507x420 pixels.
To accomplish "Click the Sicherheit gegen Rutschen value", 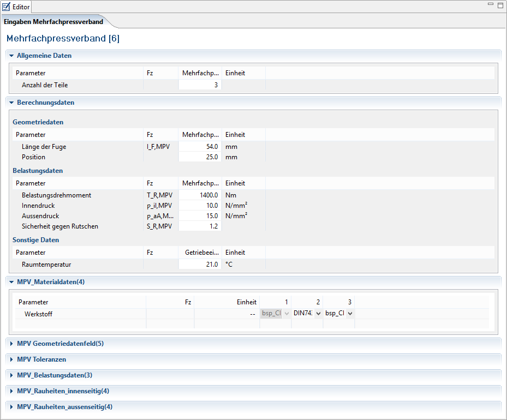I will [200, 226].
